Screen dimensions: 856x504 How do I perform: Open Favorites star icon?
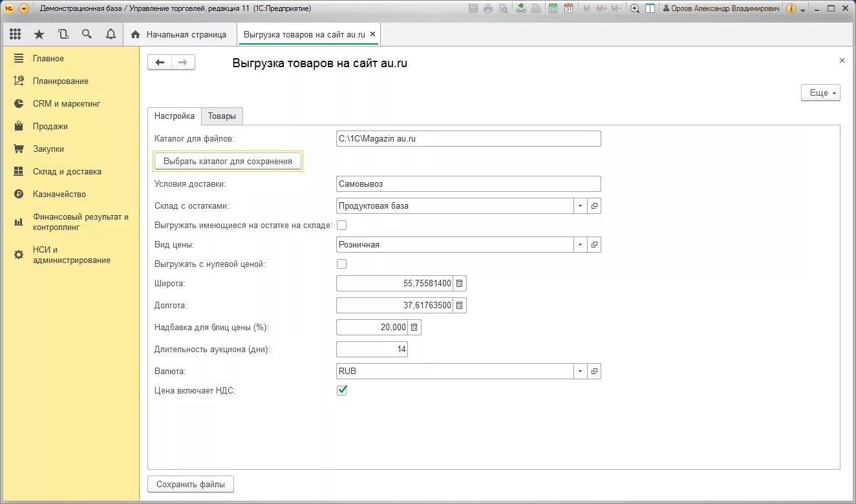point(39,34)
